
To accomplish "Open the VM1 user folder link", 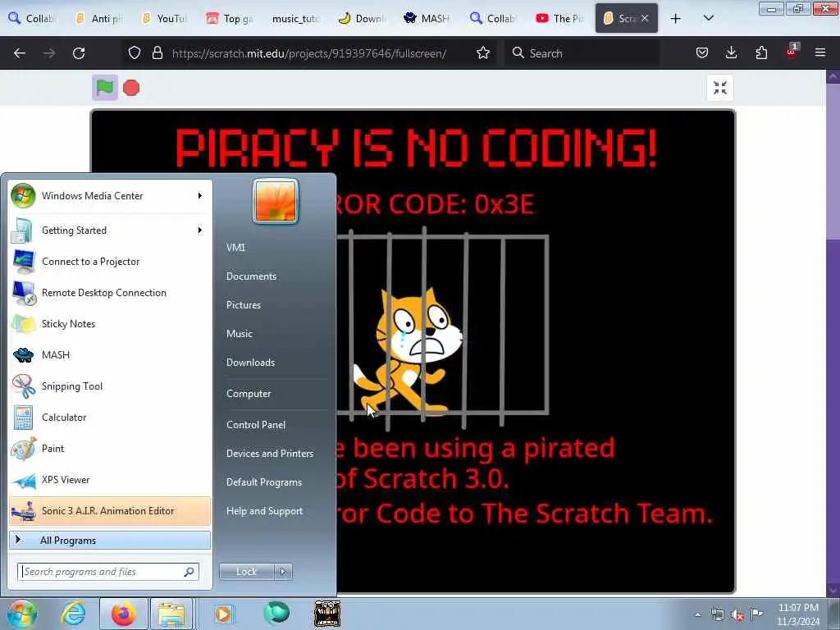I will pyautogui.click(x=235, y=248).
